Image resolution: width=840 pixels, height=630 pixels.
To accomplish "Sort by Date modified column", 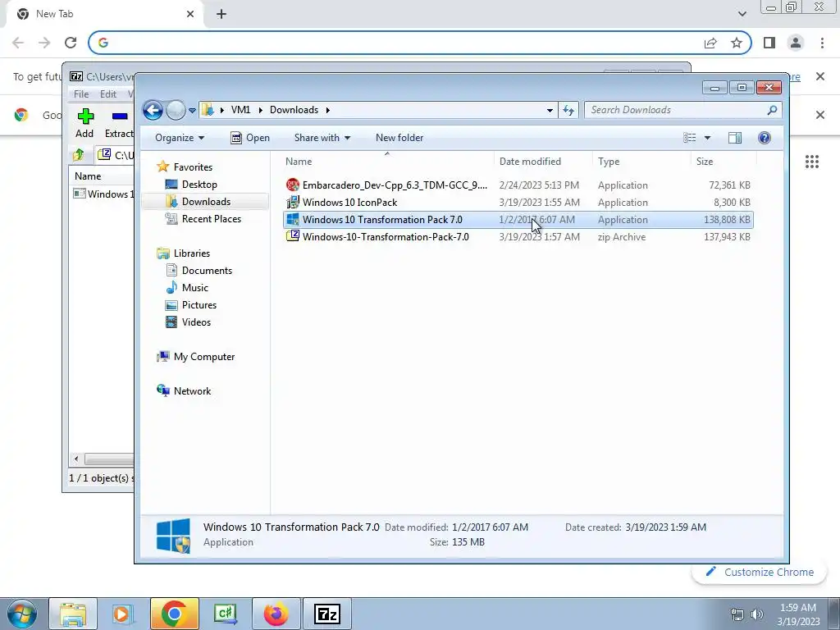I will (543, 162).
